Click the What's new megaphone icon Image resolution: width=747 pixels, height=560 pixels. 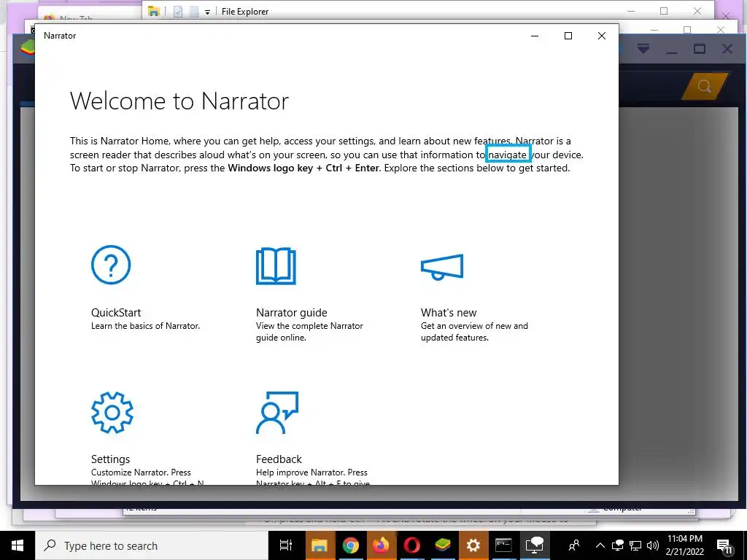(441, 267)
